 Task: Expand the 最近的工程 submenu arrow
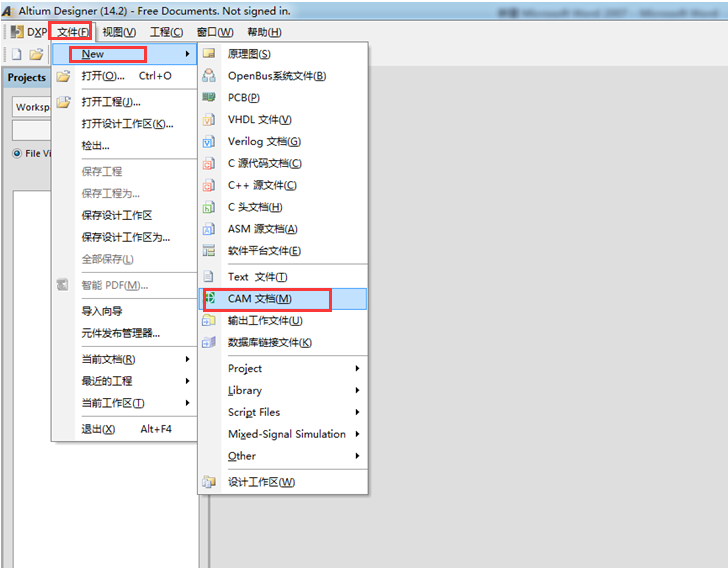coord(187,381)
